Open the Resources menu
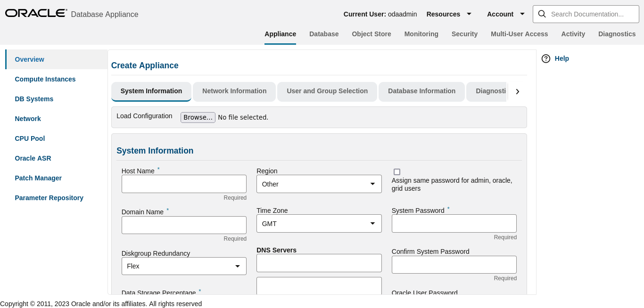This screenshot has height=308, width=644. tap(449, 14)
